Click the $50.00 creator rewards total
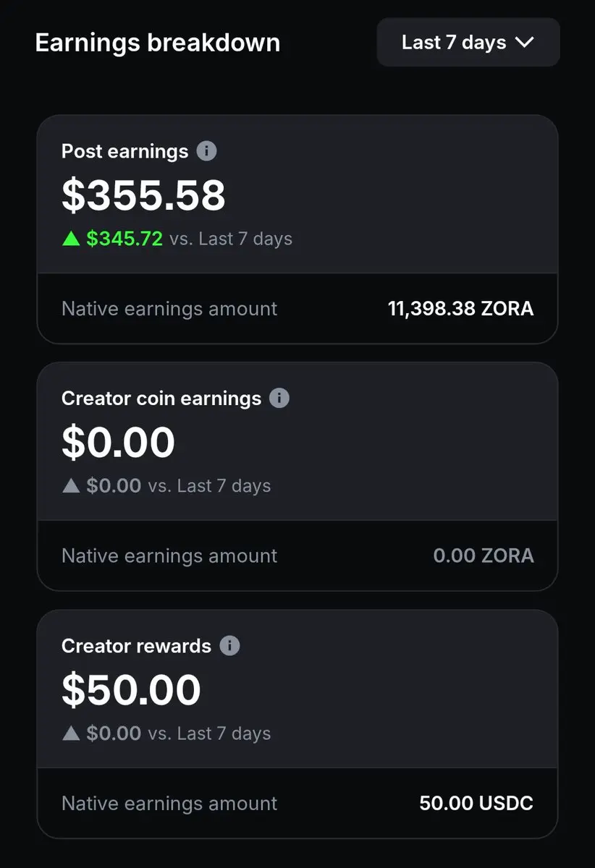The width and height of the screenshot is (595, 868). coord(131,690)
